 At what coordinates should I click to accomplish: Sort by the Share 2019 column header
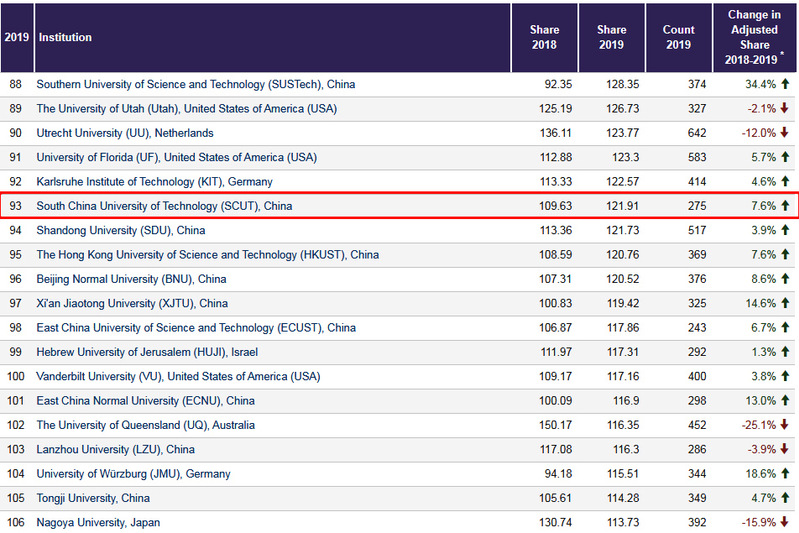pos(611,38)
